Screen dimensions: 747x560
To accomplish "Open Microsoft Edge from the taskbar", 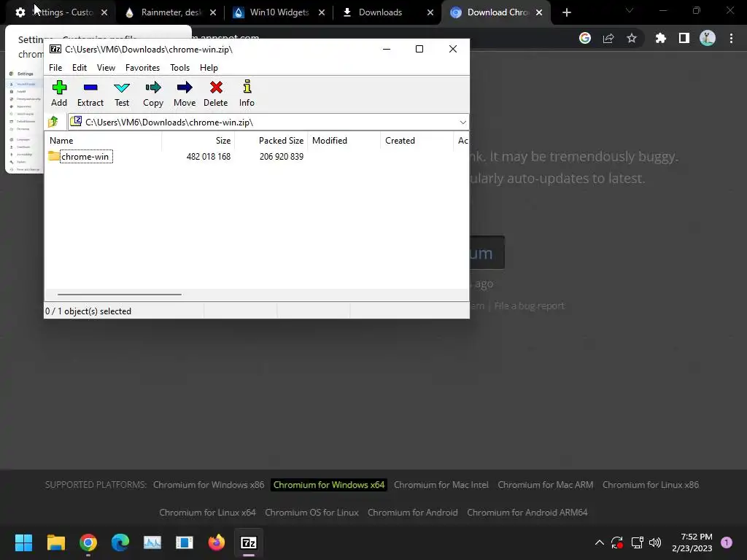I will pos(120,542).
